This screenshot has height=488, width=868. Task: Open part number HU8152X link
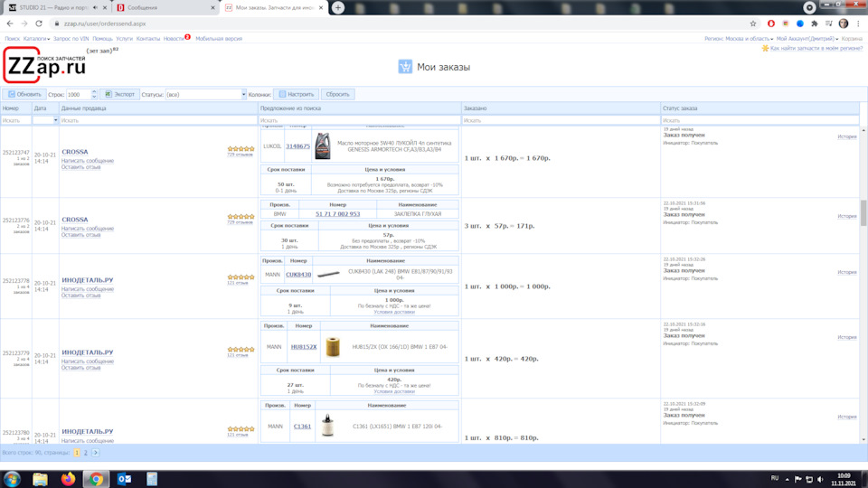[x=304, y=347]
